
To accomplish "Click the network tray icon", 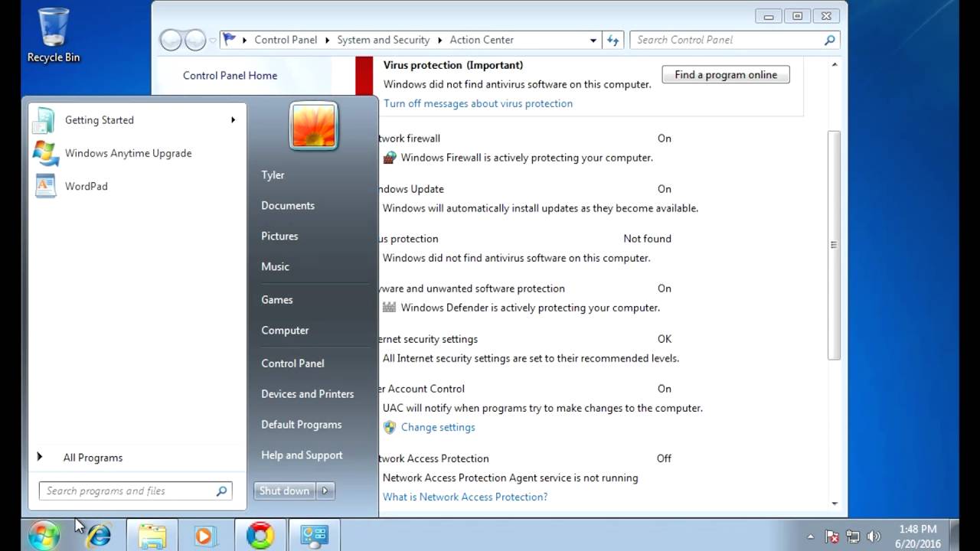I will [x=852, y=536].
